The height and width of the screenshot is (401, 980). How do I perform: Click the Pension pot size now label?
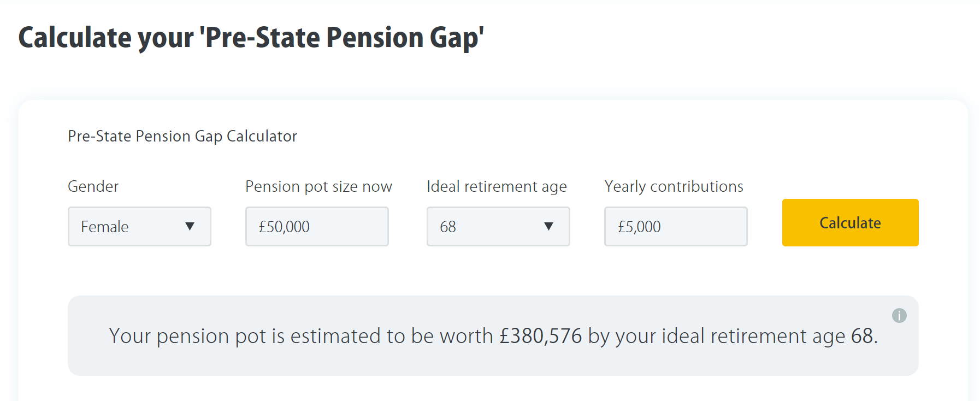(x=318, y=186)
